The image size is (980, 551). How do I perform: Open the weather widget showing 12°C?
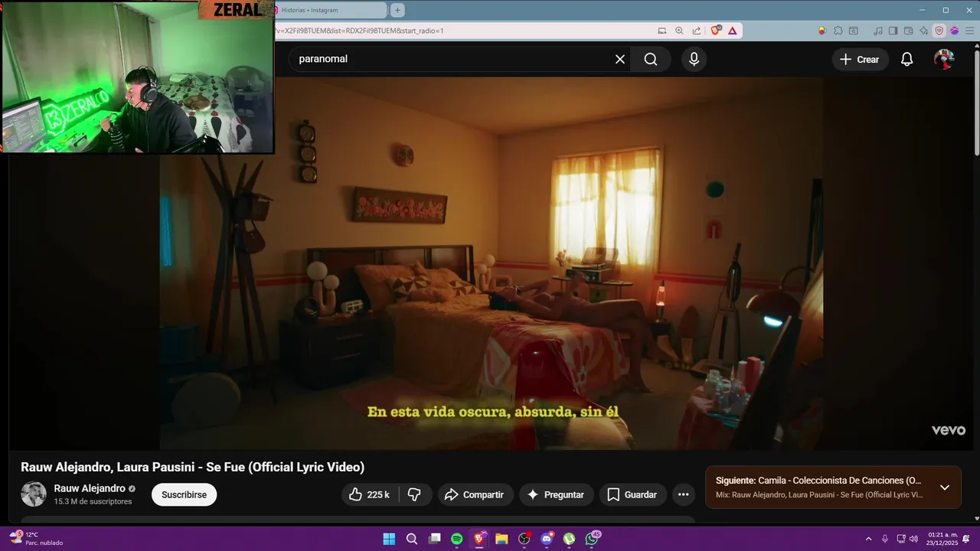[36, 539]
